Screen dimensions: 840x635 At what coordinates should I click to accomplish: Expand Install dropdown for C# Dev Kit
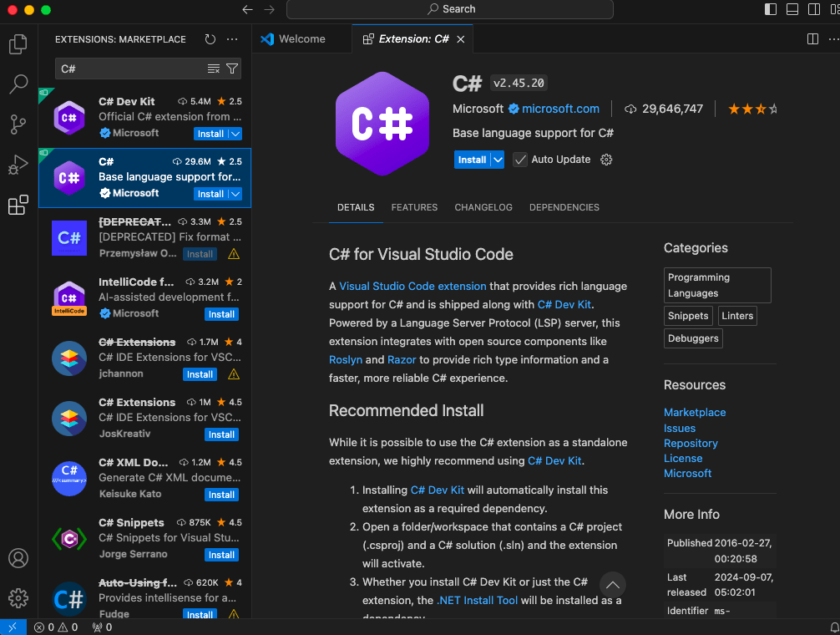point(235,134)
